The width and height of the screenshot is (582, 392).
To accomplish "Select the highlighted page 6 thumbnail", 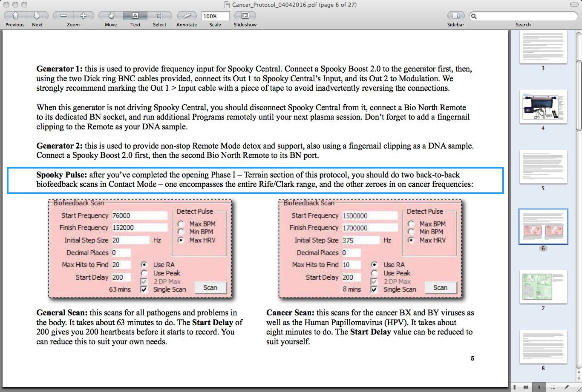I will click(543, 226).
